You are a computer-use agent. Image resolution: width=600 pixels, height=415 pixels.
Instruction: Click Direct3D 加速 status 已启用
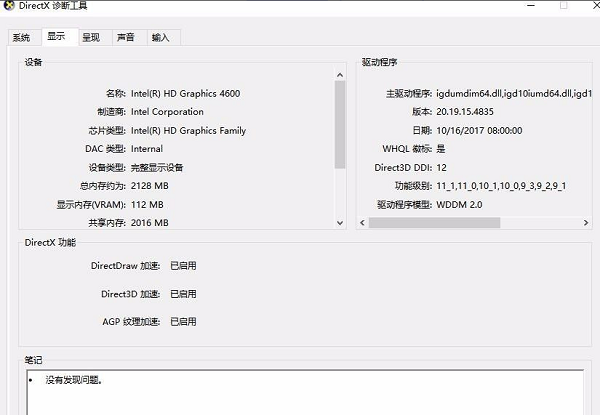183,294
